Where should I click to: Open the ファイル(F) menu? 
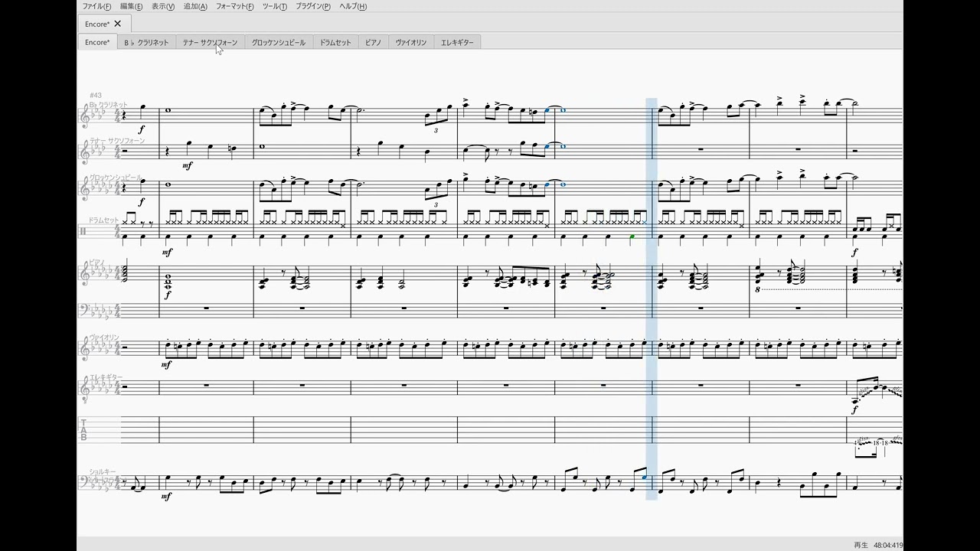(96, 6)
